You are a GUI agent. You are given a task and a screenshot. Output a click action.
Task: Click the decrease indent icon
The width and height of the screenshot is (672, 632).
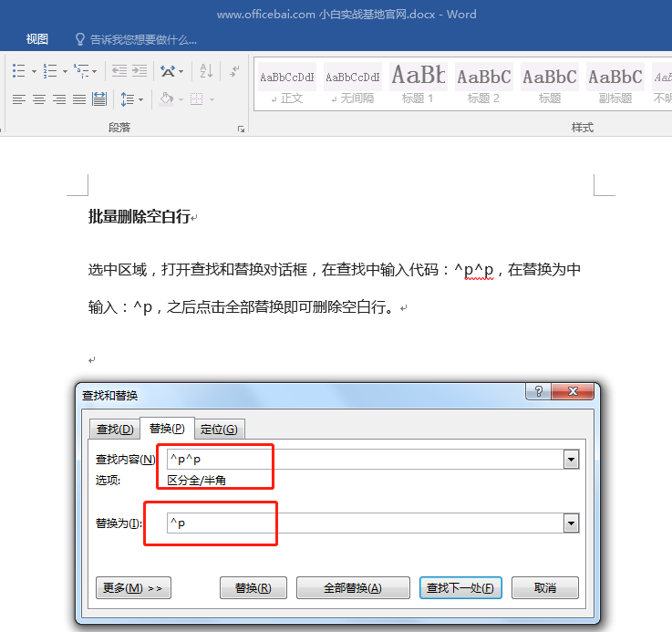[119, 71]
